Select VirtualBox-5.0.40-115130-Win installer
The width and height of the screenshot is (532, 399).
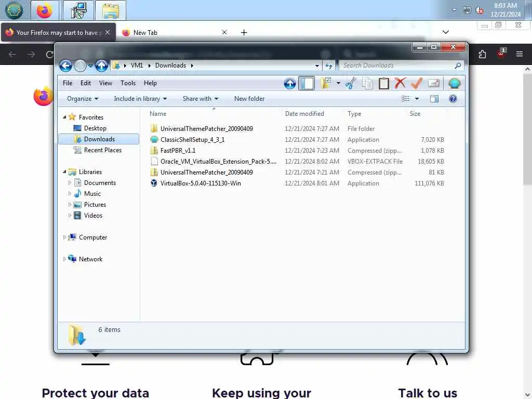point(201,183)
